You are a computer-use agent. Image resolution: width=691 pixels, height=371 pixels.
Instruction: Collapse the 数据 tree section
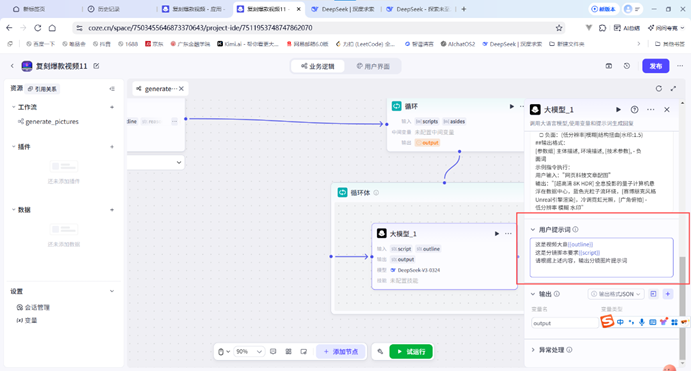(x=13, y=210)
